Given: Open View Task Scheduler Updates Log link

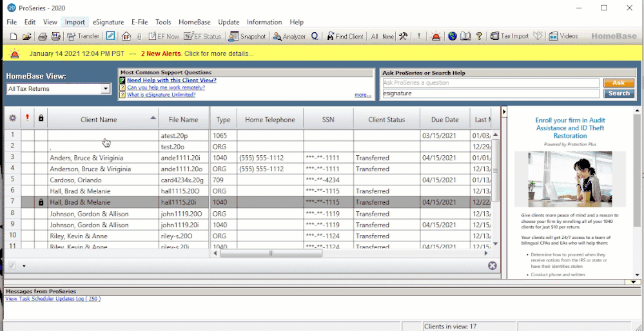Looking at the screenshot, I should [52, 299].
